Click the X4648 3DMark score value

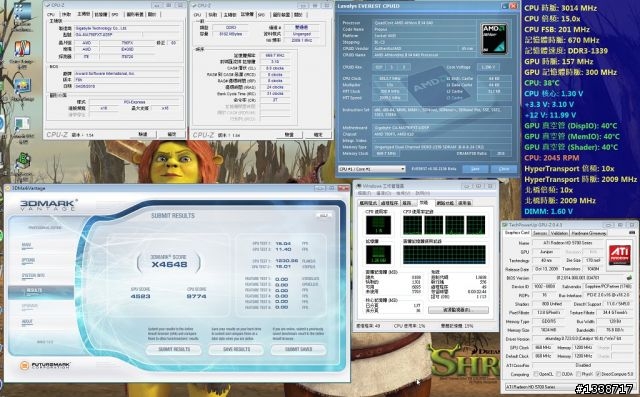tap(169, 264)
